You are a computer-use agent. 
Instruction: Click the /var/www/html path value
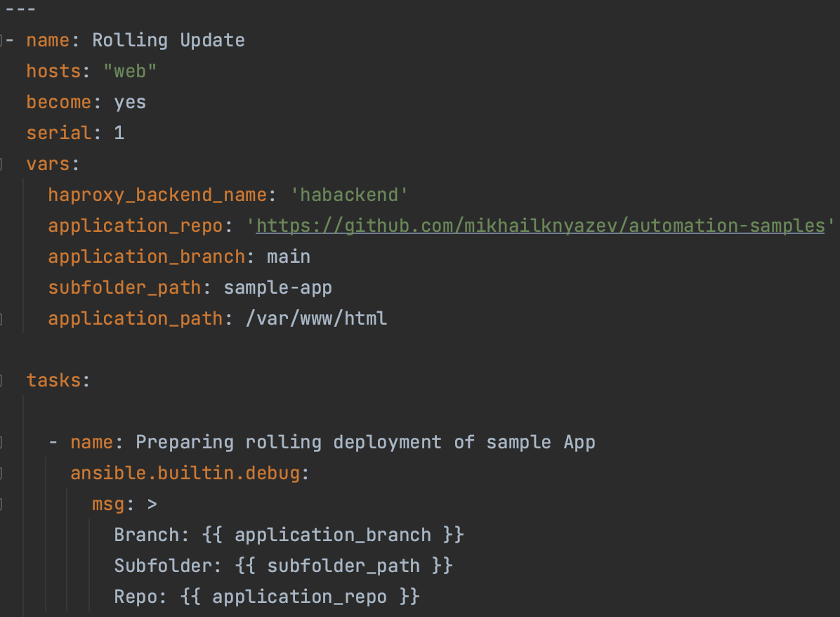pos(316,318)
